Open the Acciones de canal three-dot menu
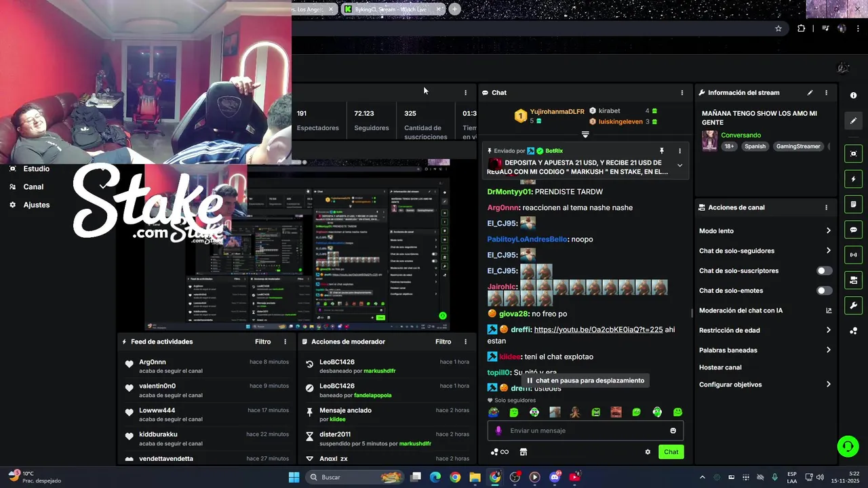The image size is (868, 488). coord(826,207)
